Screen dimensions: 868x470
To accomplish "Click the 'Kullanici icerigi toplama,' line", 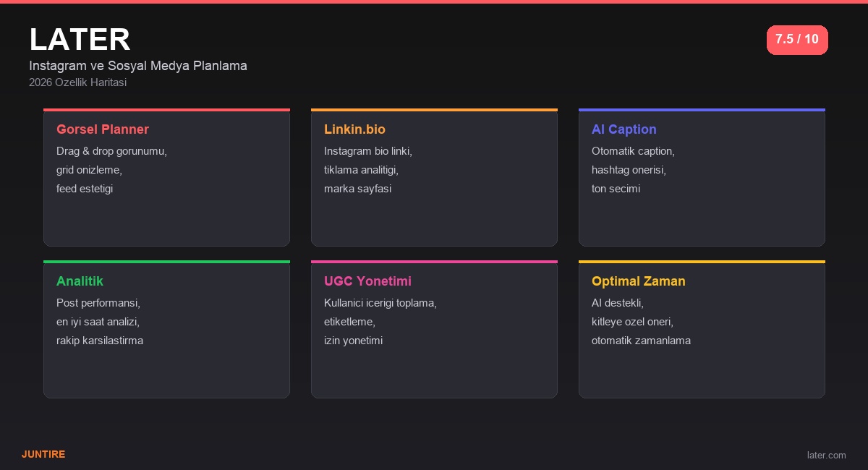I will click(380, 303).
